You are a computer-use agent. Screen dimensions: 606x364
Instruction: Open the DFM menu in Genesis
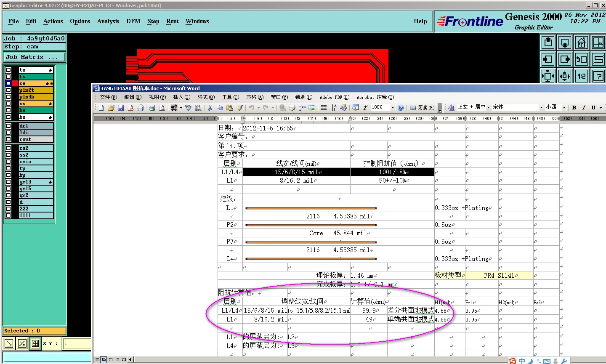pyautogui.click(x=133, y=21)
